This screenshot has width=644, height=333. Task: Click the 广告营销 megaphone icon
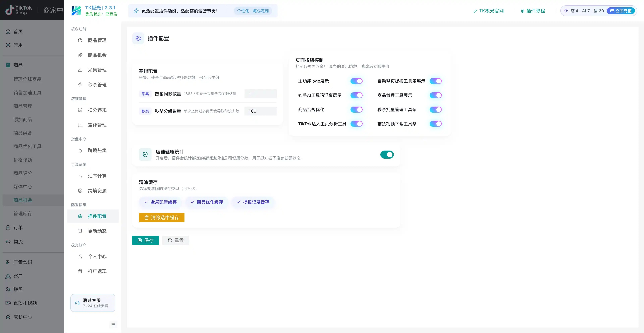point(8,262)
